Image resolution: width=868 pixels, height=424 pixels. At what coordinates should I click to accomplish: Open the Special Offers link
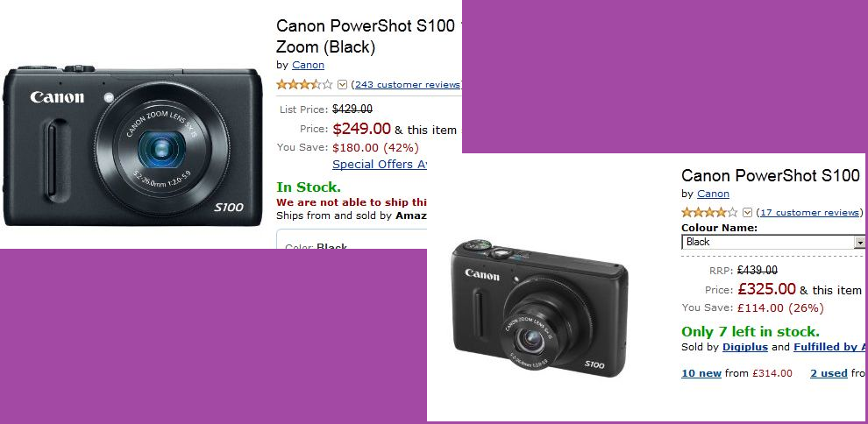380,164
